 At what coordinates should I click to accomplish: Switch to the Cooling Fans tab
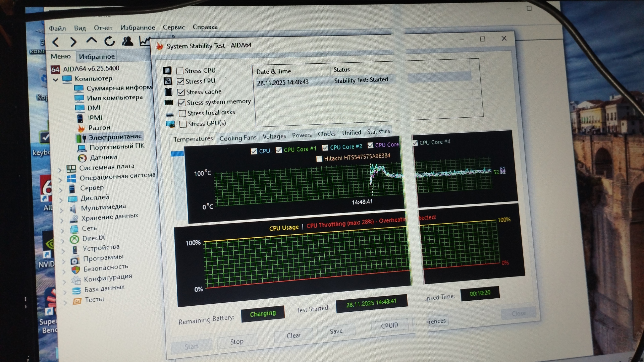coord(238,138)
